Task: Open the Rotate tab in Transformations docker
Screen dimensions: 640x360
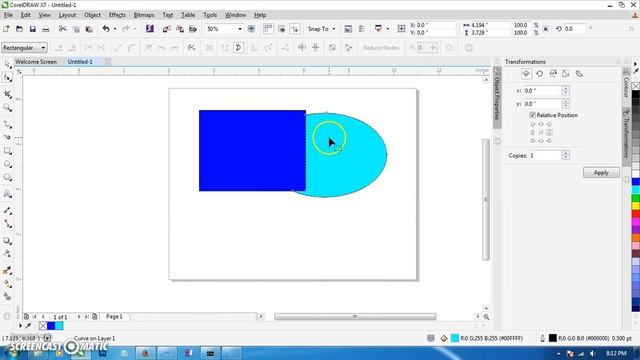Action: click(540, 74)
